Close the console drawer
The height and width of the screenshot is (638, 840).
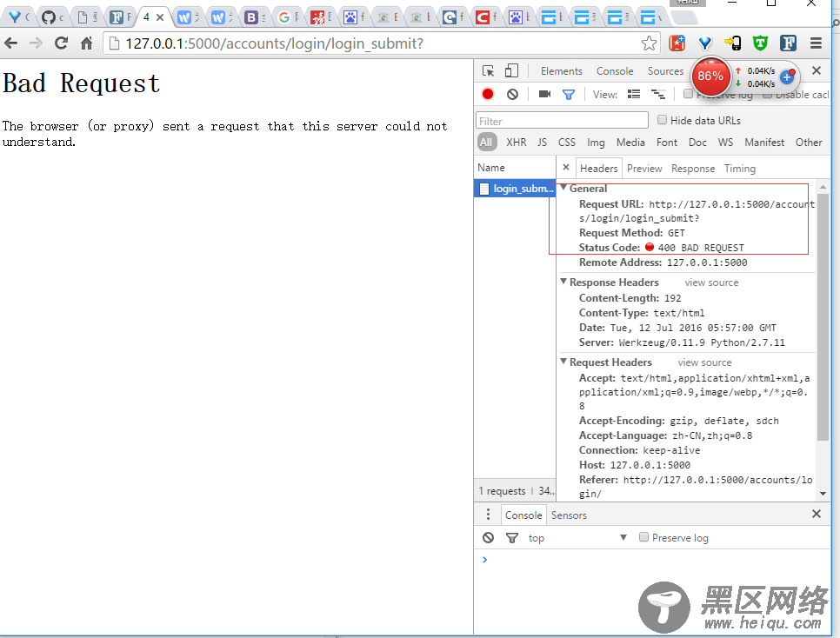click(x=817, y=514)
